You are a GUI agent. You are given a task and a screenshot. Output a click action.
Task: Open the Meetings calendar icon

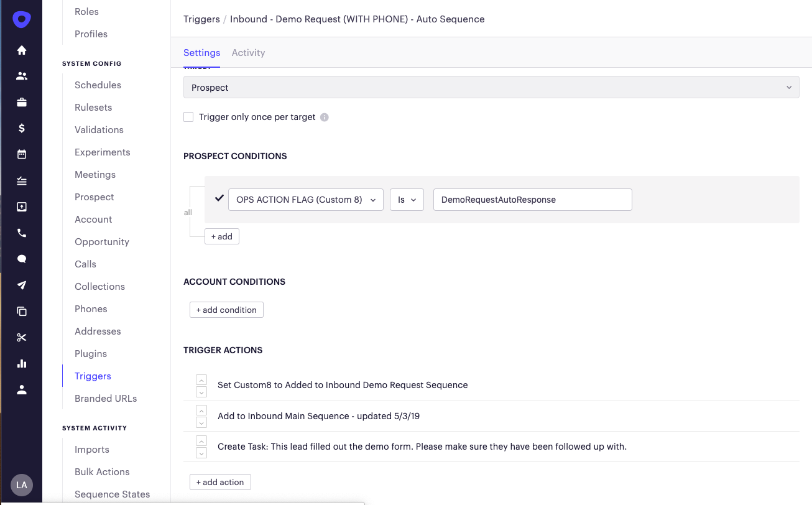(x=22, y=154)
